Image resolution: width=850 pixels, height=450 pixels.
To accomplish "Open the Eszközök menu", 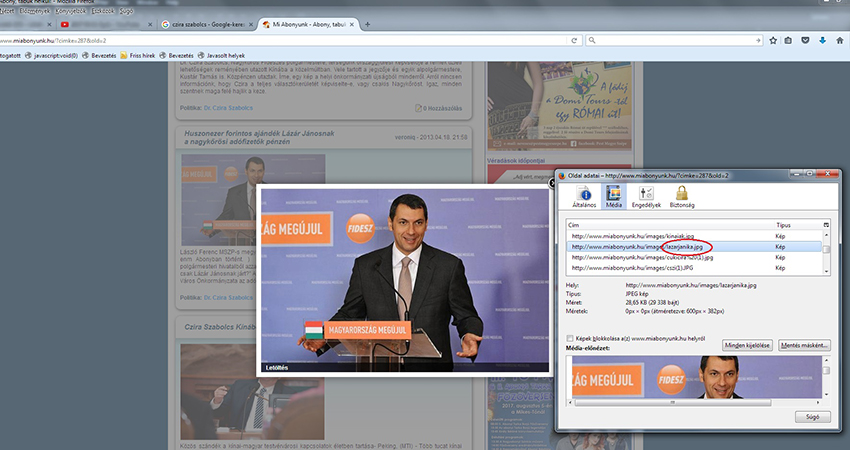I will click(103, 11).
